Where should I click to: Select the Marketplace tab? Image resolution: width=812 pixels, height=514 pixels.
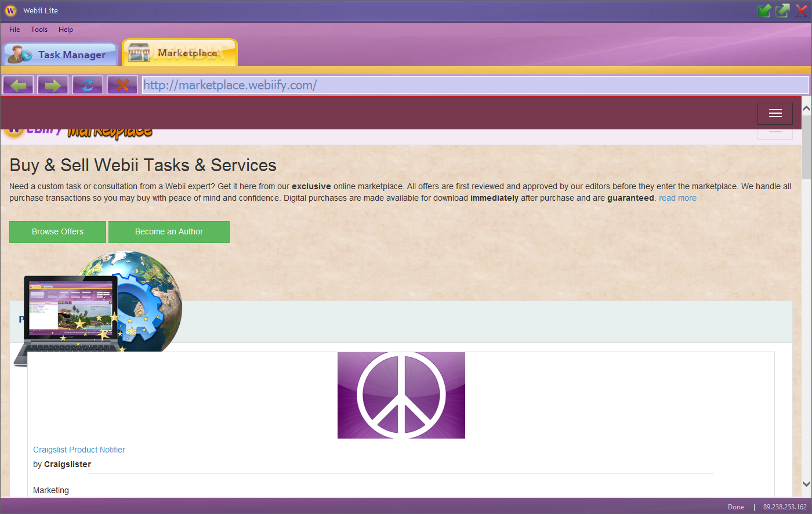[x=180, y=53]
